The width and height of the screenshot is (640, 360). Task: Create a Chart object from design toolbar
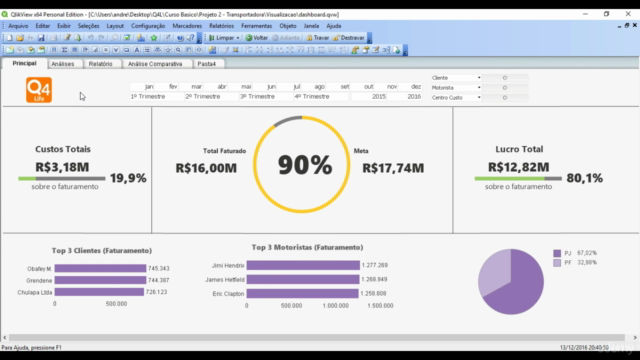pyautogui.click(x=95, y=50)
